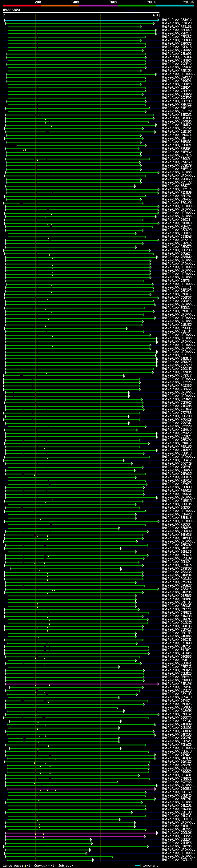Open the UniRef100_A9NXI4 hit label
Viewport: 197px width, 868px height.
point(177,33)
